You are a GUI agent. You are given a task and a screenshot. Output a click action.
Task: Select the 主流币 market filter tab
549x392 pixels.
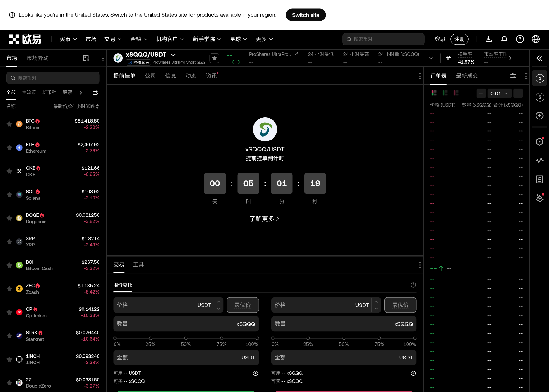click(x=29, y=93)
